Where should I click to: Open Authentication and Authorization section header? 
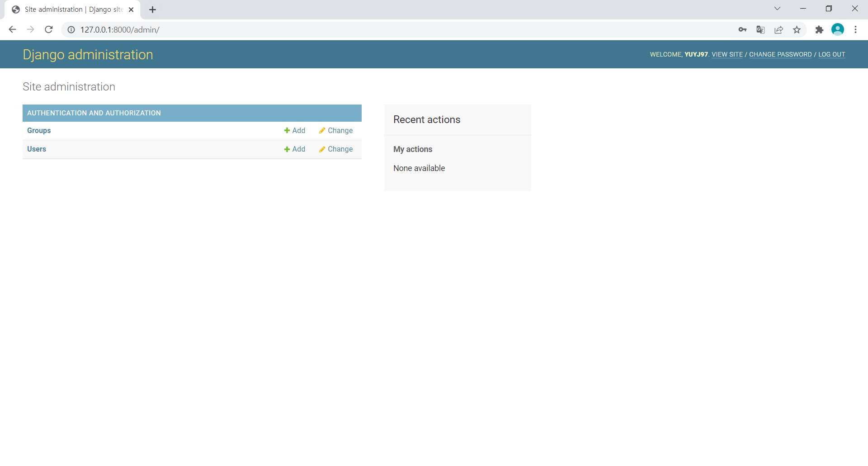coord(94,113)
